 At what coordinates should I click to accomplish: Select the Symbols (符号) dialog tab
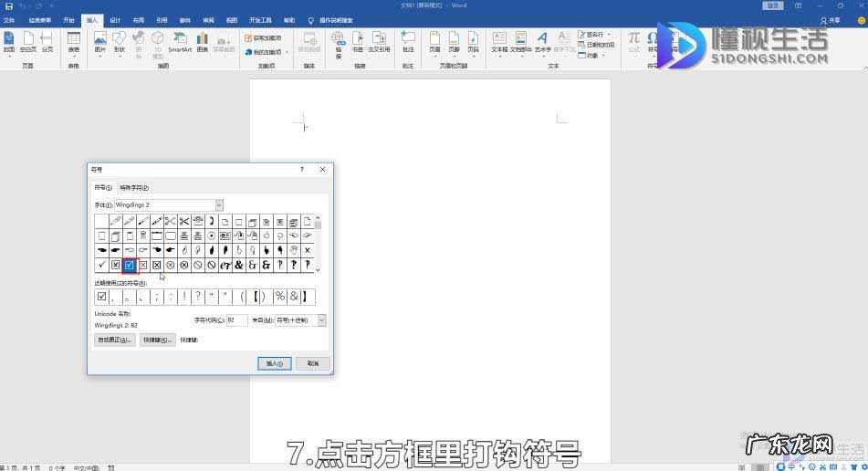pos(103,188)
